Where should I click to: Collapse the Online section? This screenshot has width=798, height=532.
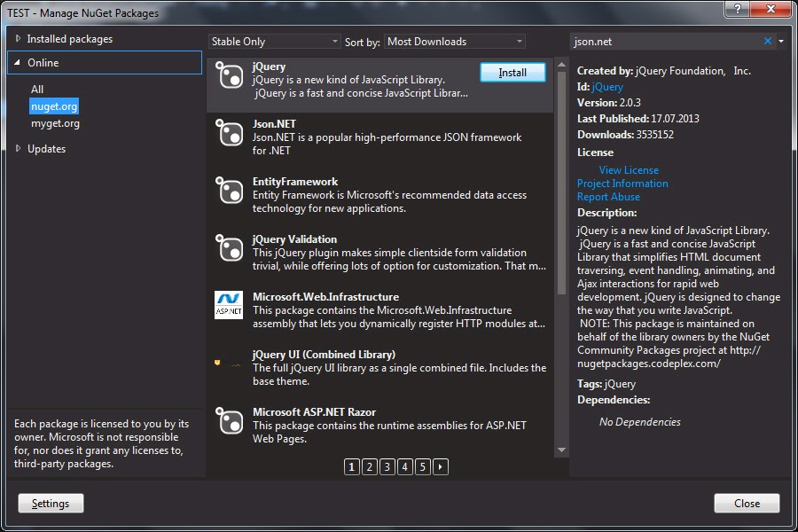pyautogui.click(x=18, y=62)
